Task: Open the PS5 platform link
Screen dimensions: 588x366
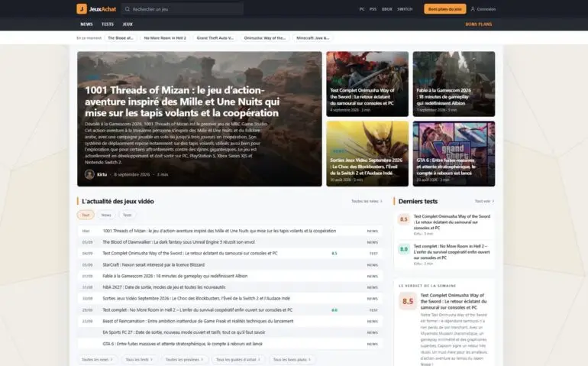Action: (373, 9)
